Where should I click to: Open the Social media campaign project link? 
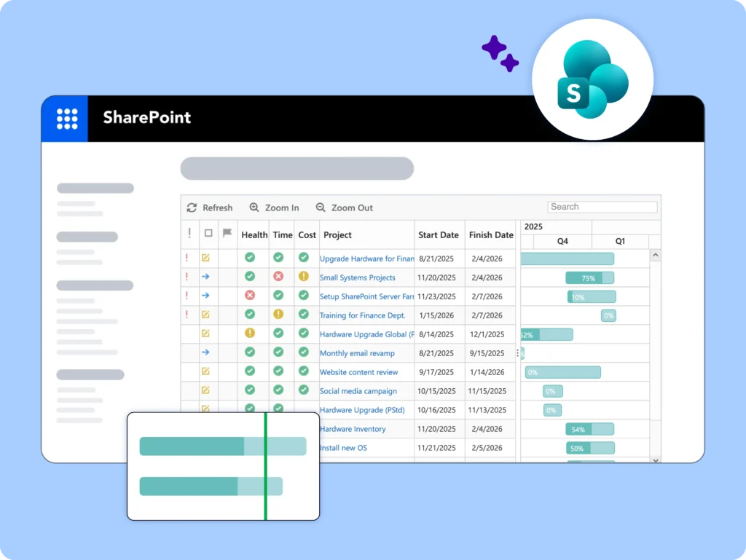358,391
